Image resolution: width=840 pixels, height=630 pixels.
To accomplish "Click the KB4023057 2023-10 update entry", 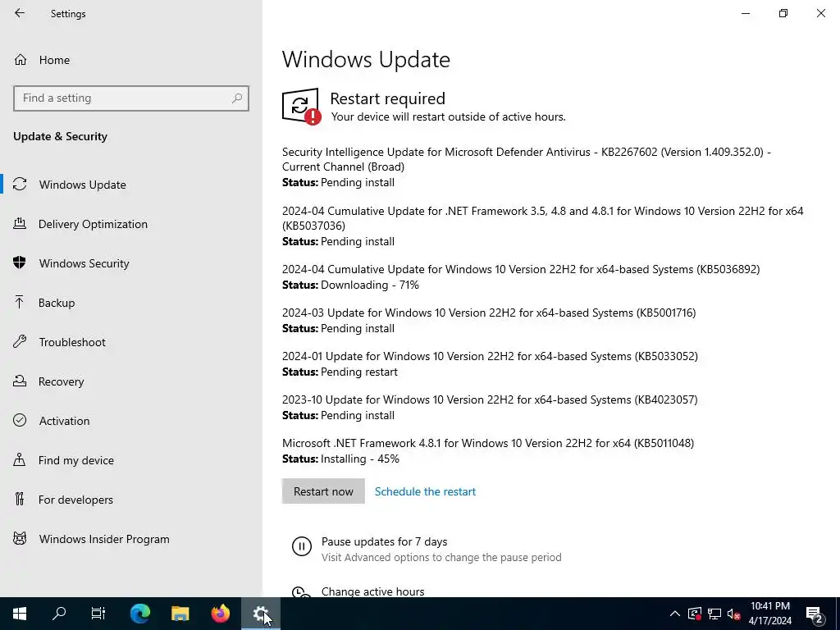I will tap(490, 399).
